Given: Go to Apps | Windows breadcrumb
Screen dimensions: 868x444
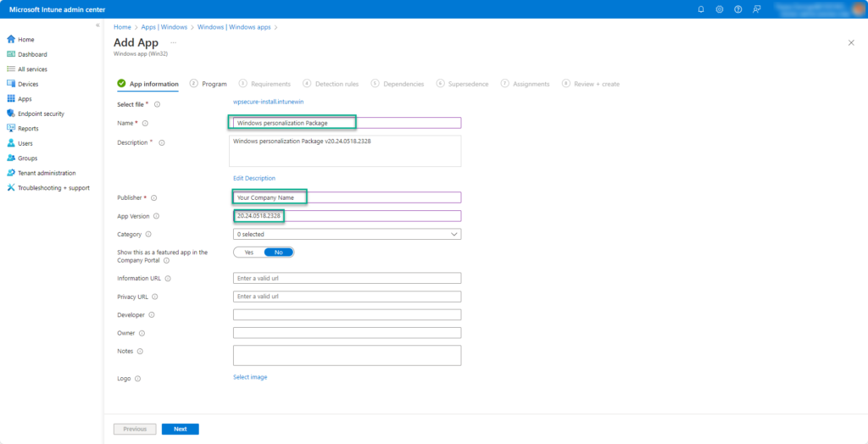Looking at the screenshot, I should tap(164, 26).
